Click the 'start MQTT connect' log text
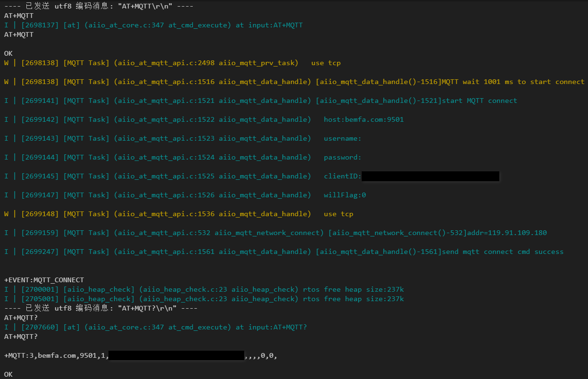 coord(479,101)
